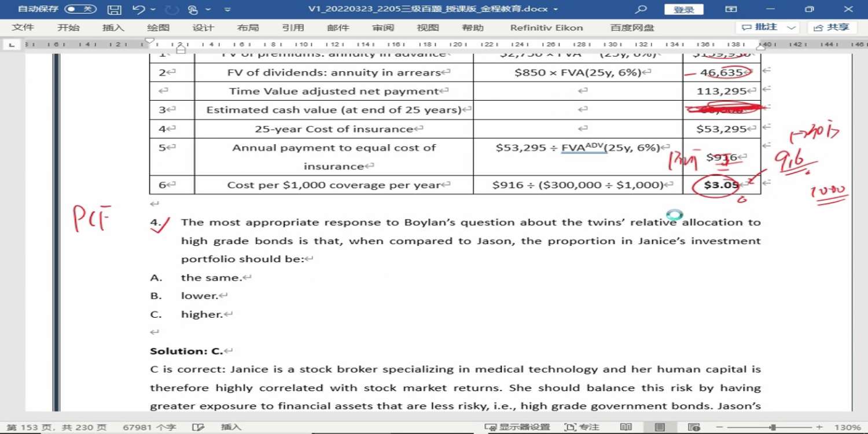Open the undo history dropdown arrow
Viewport: 868px width, 434px height.
click(153, 9)
